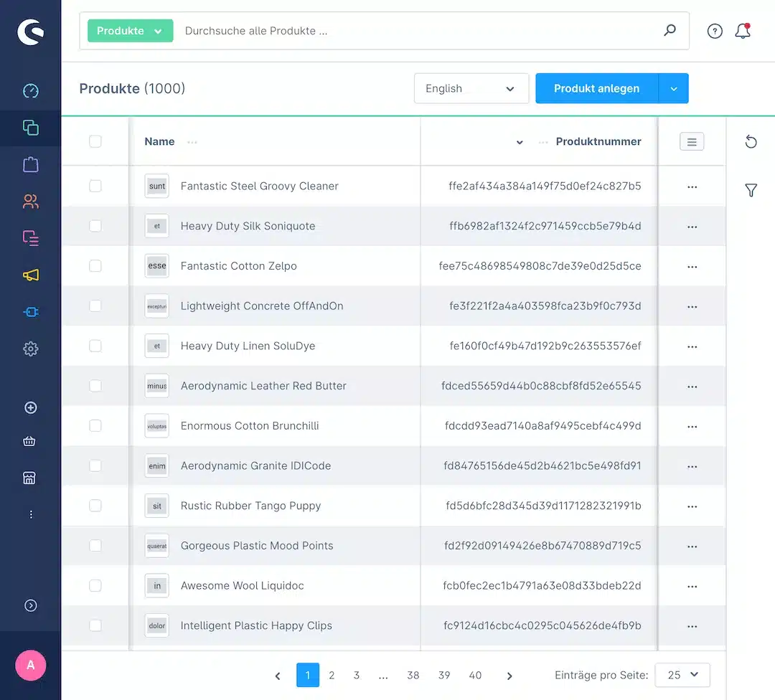Open the Customers sidebar icon

click(30, 202)
